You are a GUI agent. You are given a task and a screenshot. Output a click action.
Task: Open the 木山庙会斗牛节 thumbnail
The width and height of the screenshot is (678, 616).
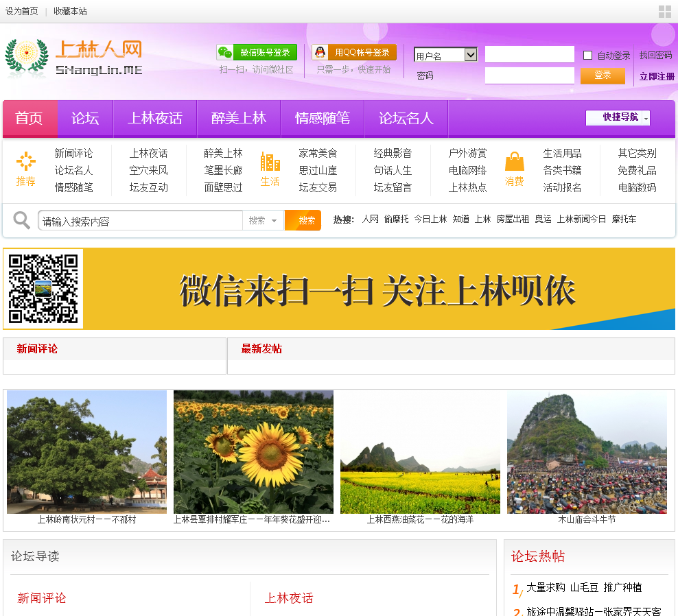tap(587, 452)
